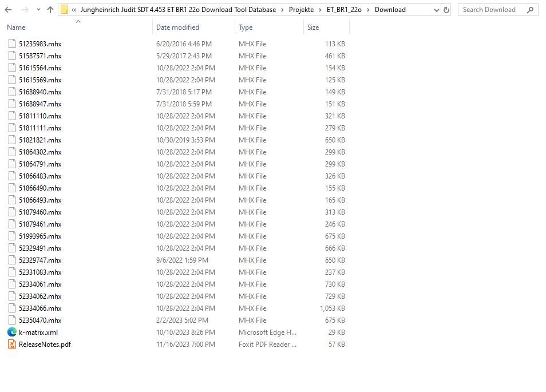Screen dimensions: 546x392
Task: Click date 2/2/2023 5:02 PM
Action: coord(182,320)
